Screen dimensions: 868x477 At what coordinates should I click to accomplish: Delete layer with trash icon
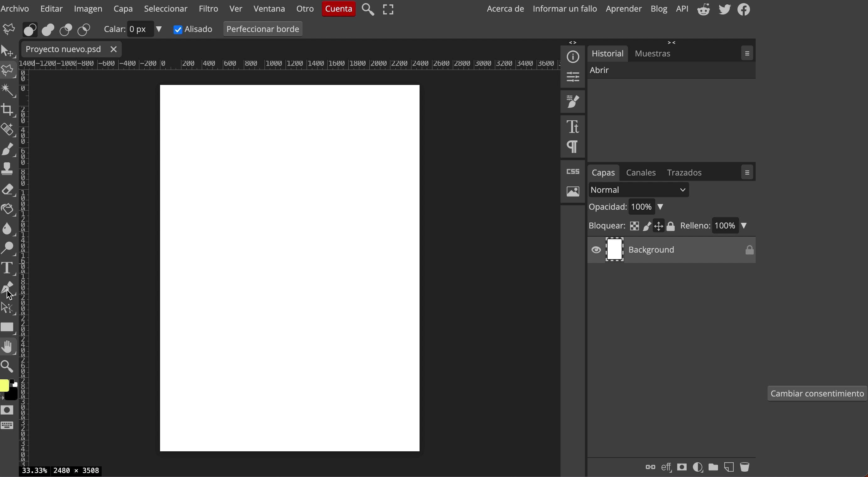tap(744, 467)
